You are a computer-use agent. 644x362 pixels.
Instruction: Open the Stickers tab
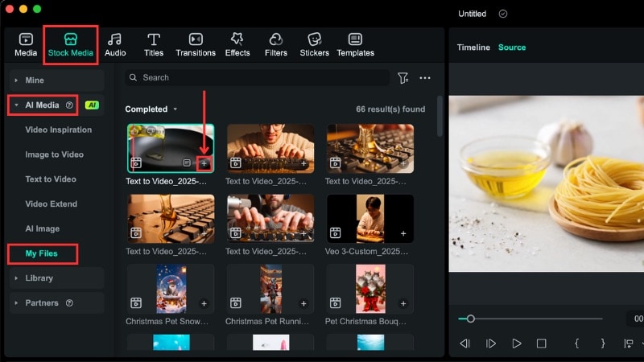314,45
